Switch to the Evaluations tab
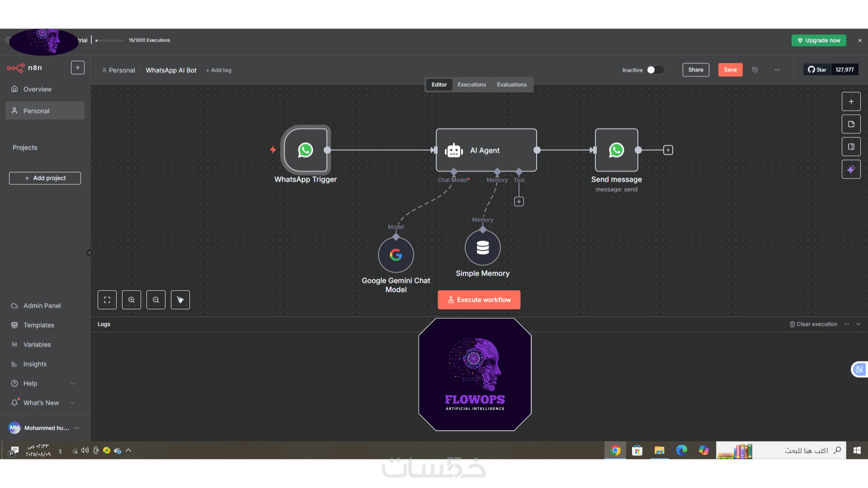Image resolution: width=868 pixels, height=488 pixels. coord(511,84)
